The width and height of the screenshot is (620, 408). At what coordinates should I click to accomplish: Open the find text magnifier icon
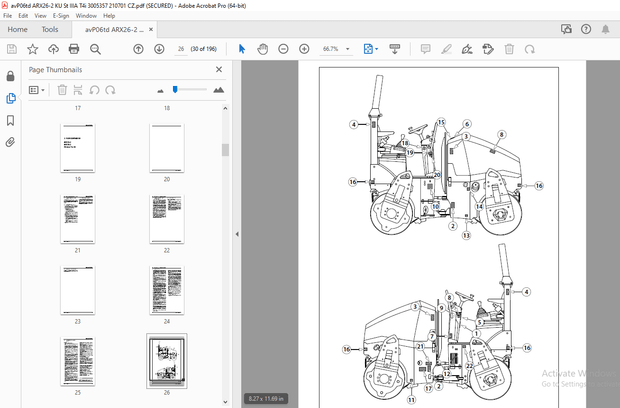[x=95, y=49]
